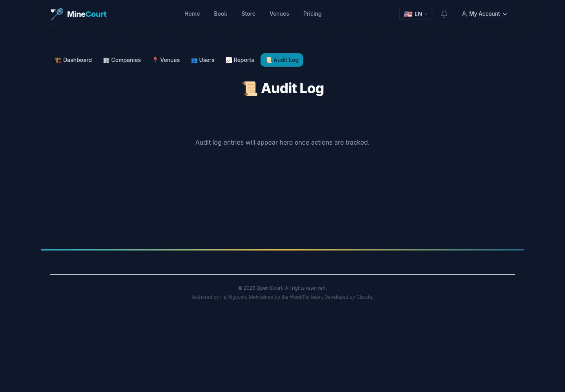565x392 pixels.
Task: Go to the Home nav item
Action: click(x=192, y=14)
